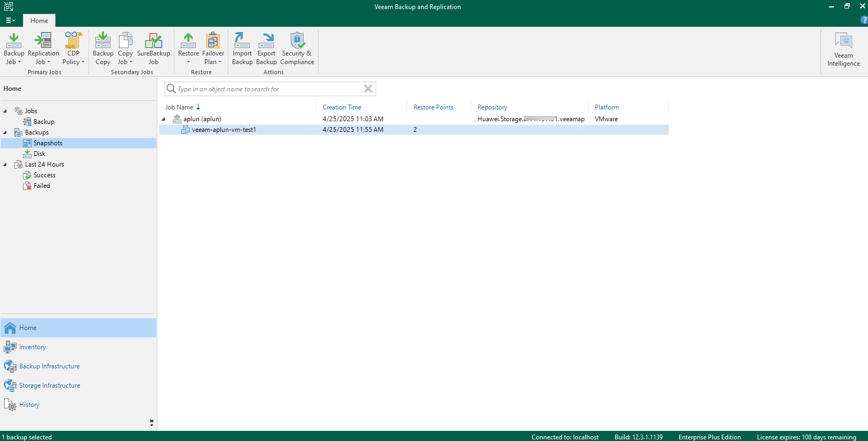Select Last 24 Hours node

pos(44,164)
